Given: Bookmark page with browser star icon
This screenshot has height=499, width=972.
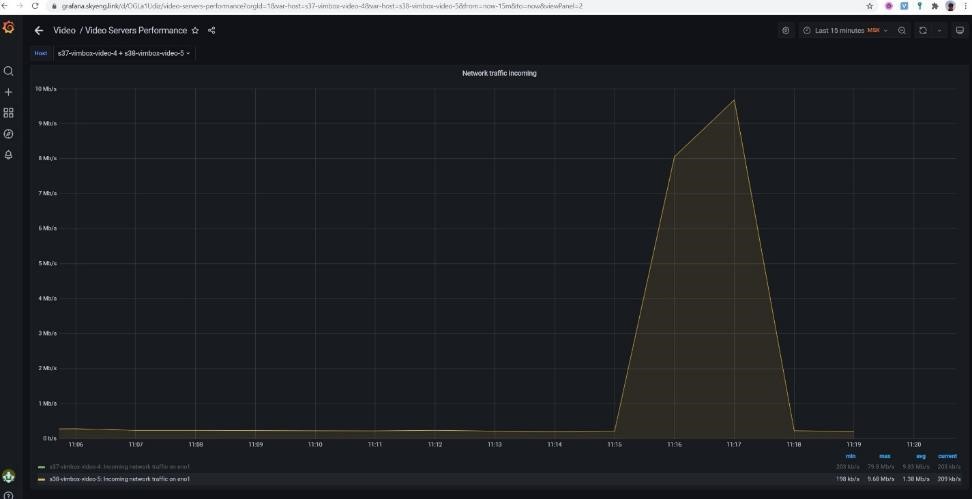Looking at the screenshot, I should tap(870, 6).
